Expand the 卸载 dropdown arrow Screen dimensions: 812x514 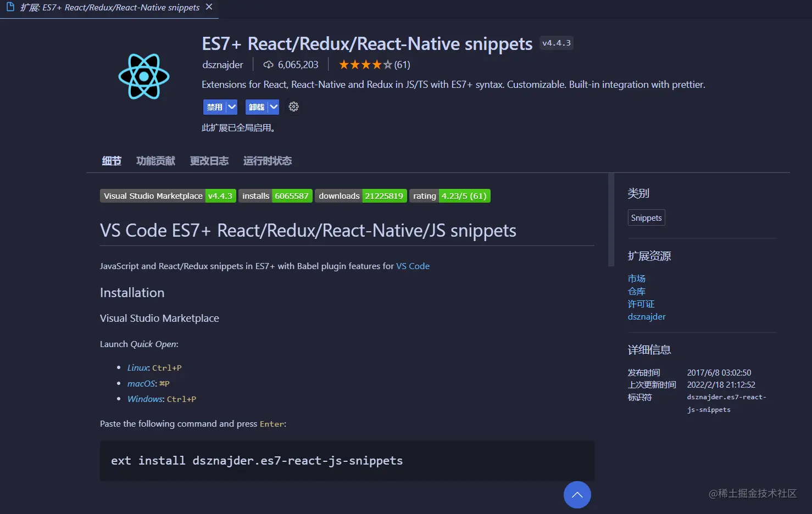click(274, 107)
